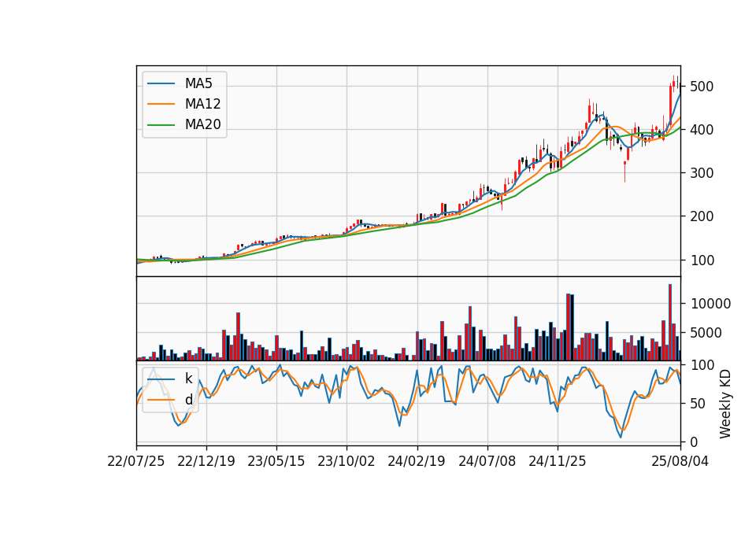Click the 400 price axis tick label
756x543 pixels.
[x=702, y=130]
